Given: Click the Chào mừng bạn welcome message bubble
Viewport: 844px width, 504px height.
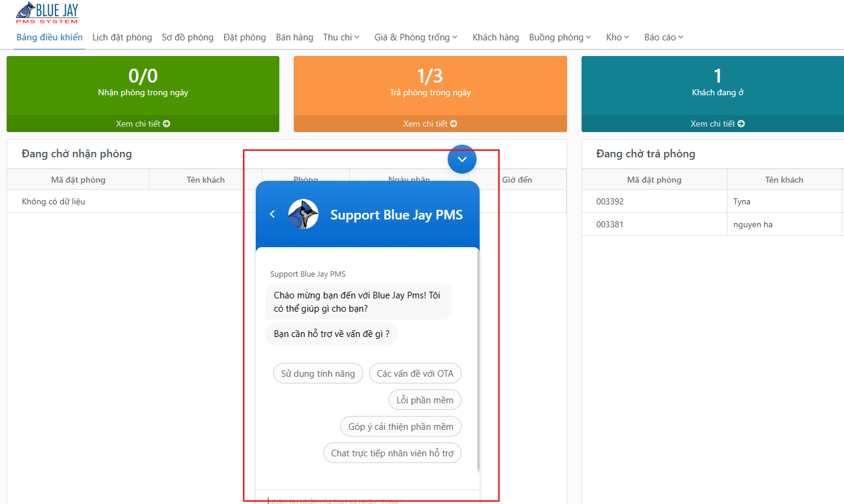Looking at the screenshot, I should click(x=358, y=301).
